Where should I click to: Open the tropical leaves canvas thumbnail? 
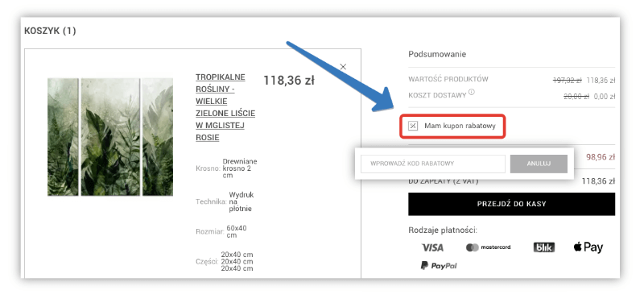(110, 137)
